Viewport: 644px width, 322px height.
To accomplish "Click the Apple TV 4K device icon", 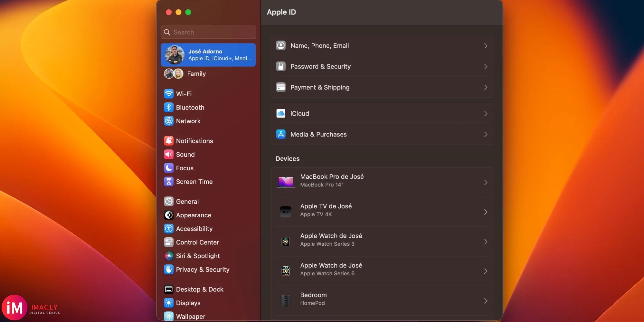I will [x=286, y=212].
